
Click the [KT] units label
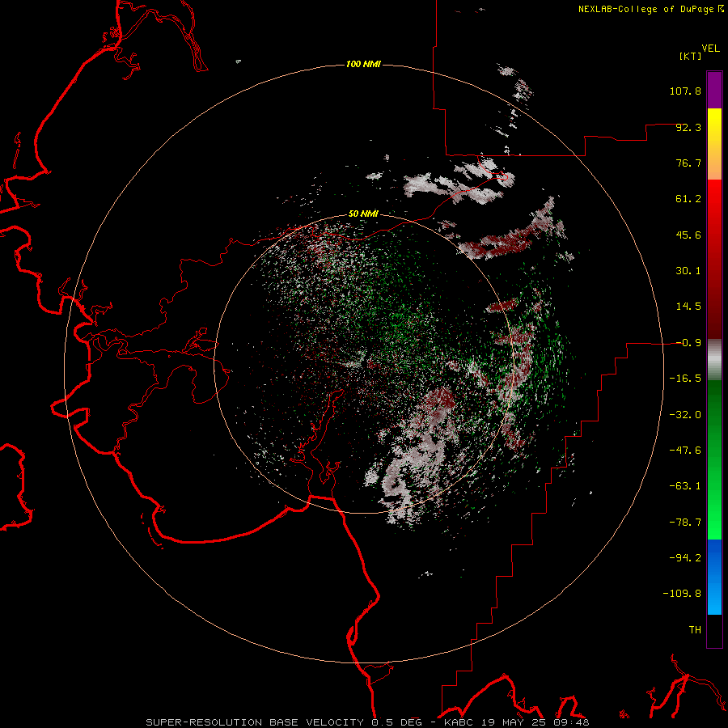pos(691,56)
